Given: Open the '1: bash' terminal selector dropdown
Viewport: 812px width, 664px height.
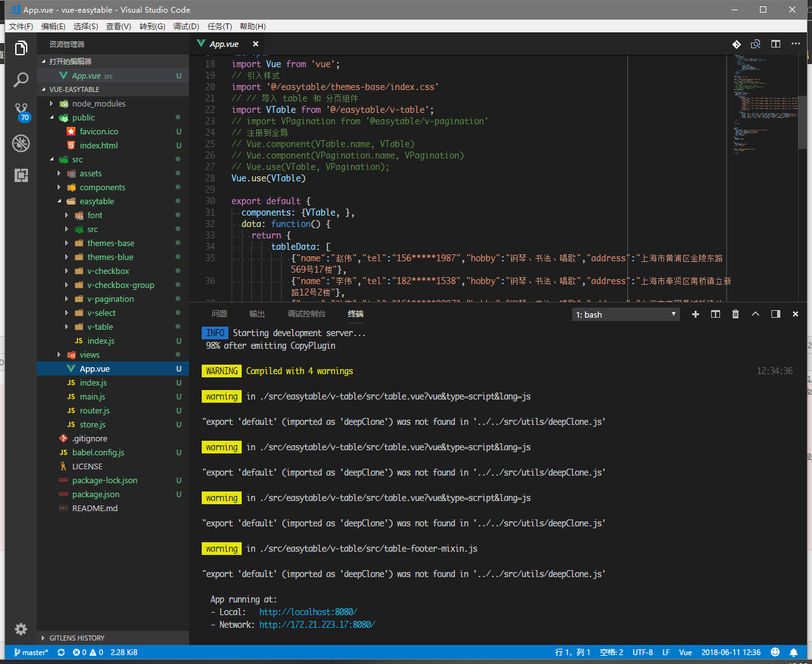Looking at the screenshot, I should pyautogui.click(x=625, y=315).
